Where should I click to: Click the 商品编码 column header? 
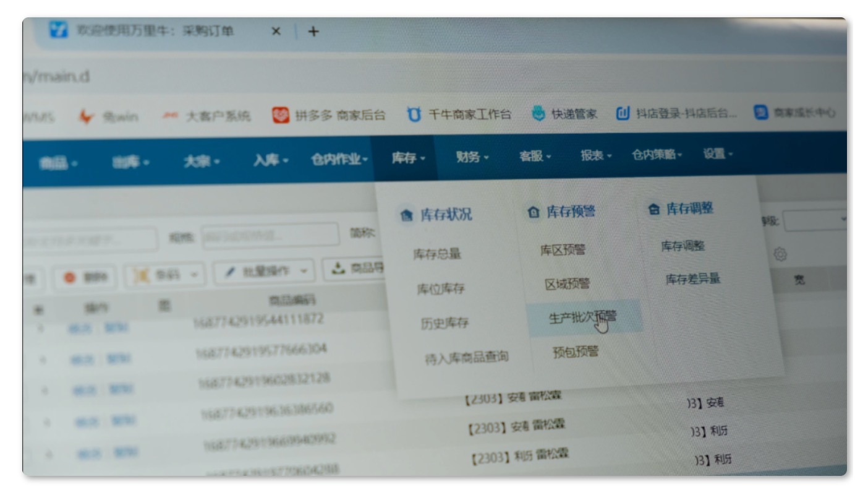(292, 300)
